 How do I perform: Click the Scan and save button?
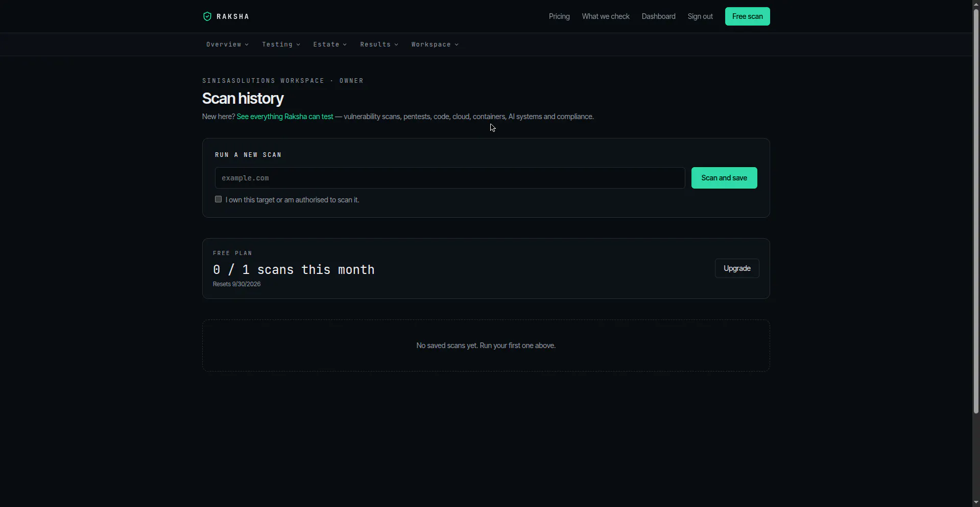(x=724, y=178)
